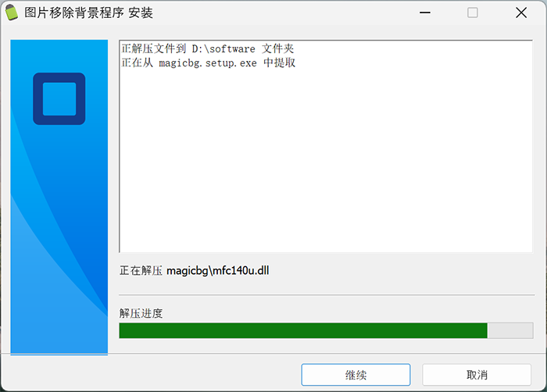Click the green extraction progress bar
The width and height of the screenshot is (547, 392).
303,330
